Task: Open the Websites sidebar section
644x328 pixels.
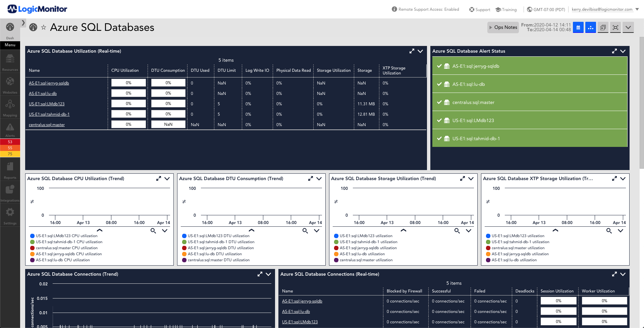Action: coord(10,84)
